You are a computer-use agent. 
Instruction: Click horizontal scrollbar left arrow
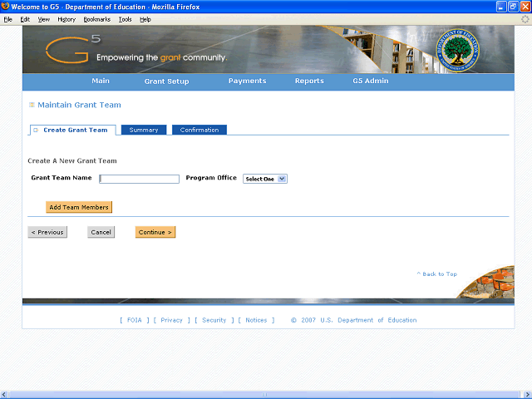(x=4, y=395)
